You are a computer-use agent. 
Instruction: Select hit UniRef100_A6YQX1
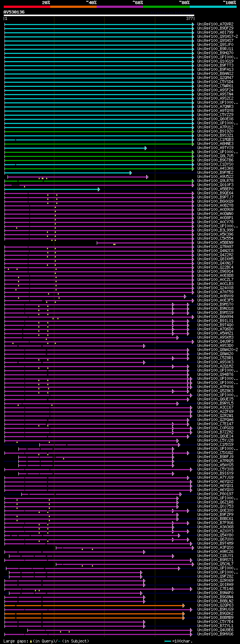[x=215, y=486]
